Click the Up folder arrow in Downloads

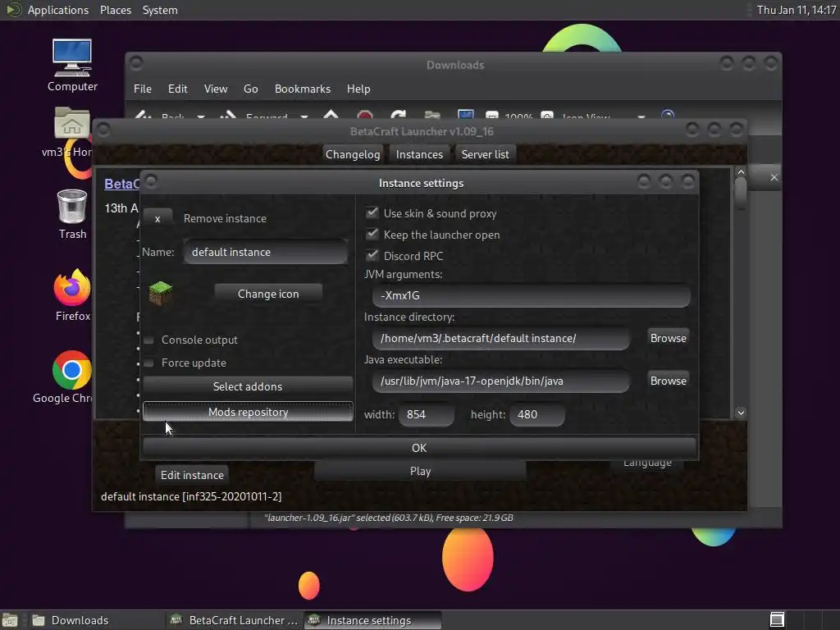pos(331,115)
